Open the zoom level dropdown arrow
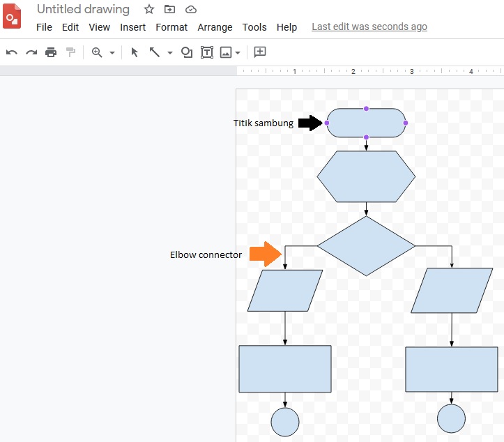 (112, 53)
